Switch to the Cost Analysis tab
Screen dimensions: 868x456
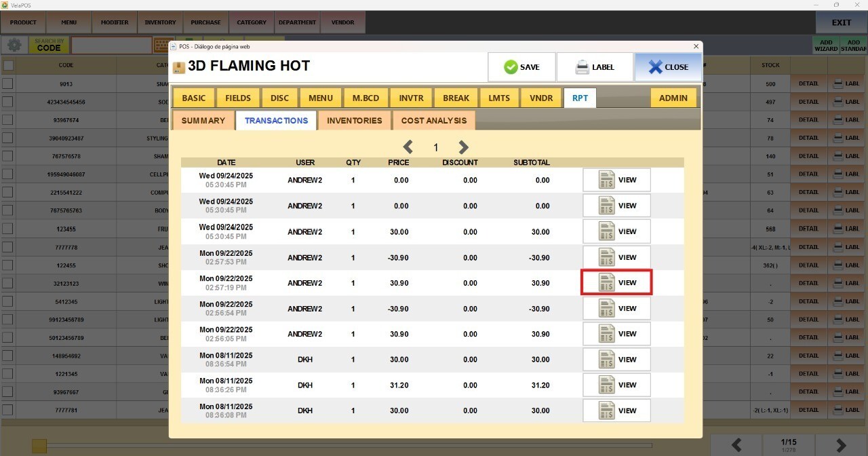(x=434, y=121)
